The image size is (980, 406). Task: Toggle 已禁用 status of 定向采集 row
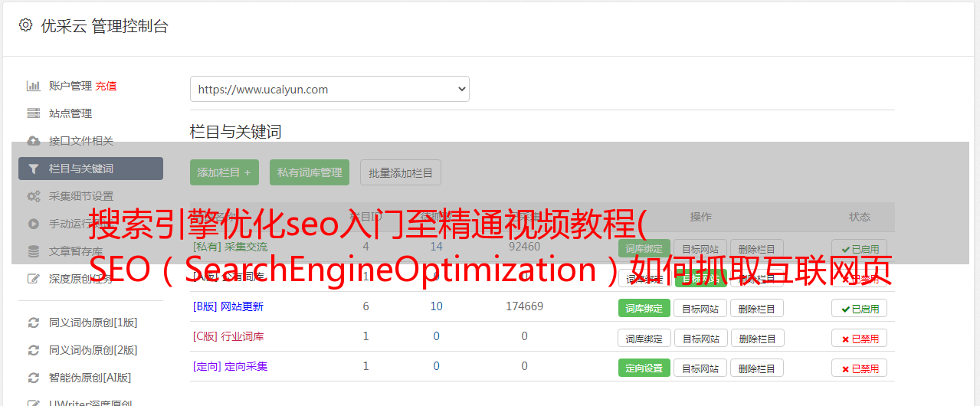pyautogui.click(x=860, y=368)
